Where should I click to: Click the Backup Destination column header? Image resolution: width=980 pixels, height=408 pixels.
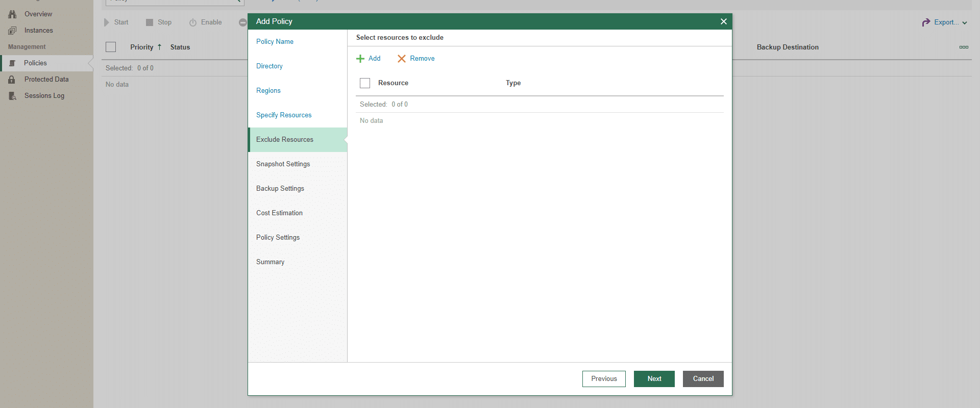click(x=788, y=47)
